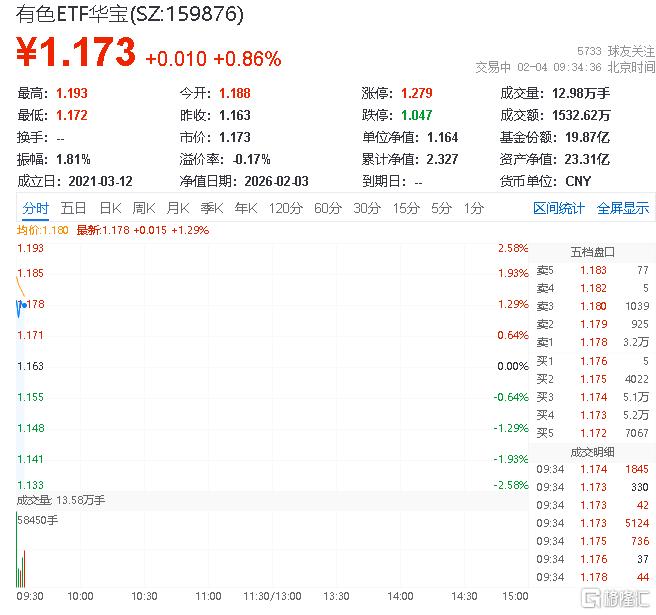Select the 120分 interval tab
Viewport: 656px width, 615px height.
[x=286, y=208]
